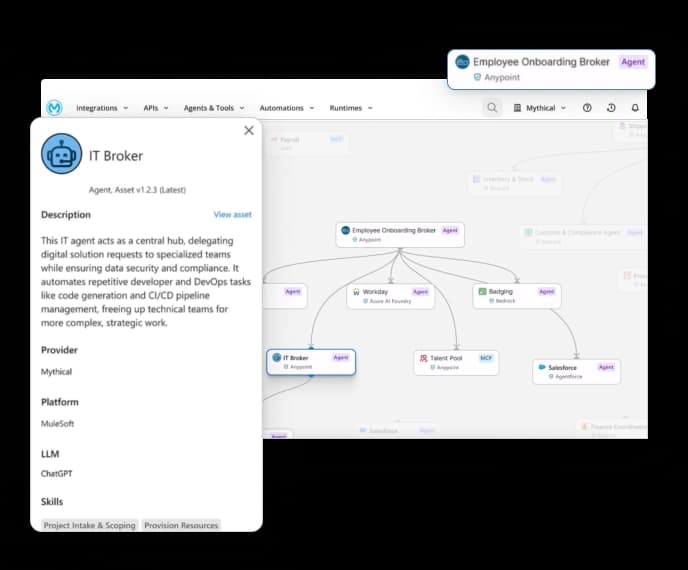Image resolution: width=688 pixels, height=570 pixels.
Task: Click the Agent badge on Badging node
Action: pyautogui.click(x=547, y=291)
